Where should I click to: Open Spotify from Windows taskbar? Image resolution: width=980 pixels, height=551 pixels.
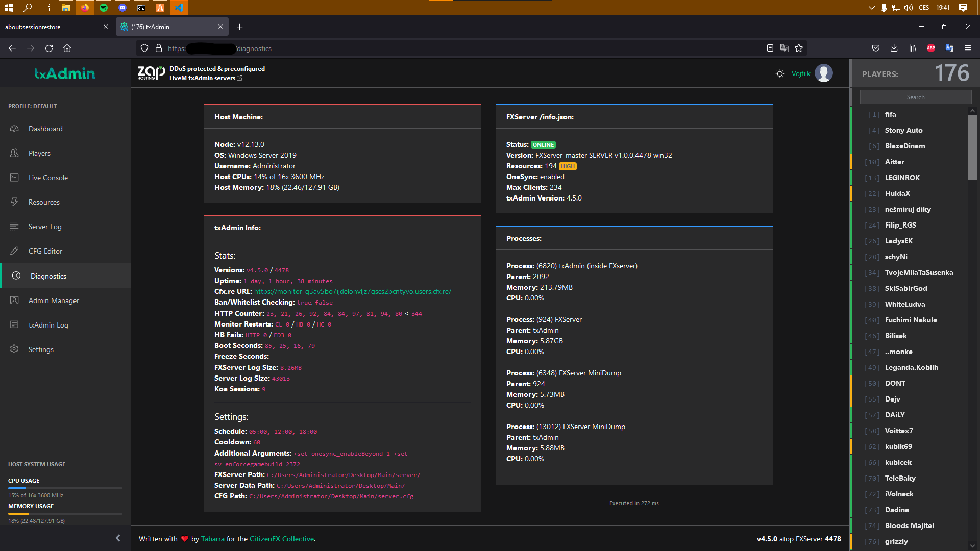pos(104,8)
